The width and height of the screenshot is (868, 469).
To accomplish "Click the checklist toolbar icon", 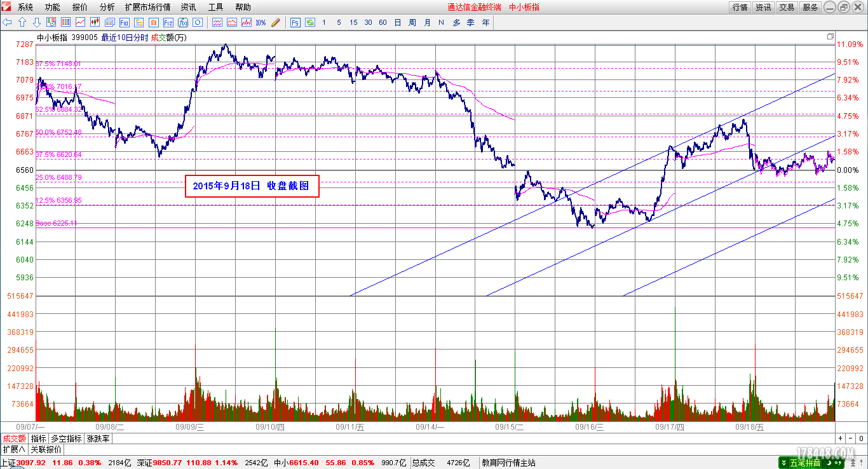I will 51,22.
